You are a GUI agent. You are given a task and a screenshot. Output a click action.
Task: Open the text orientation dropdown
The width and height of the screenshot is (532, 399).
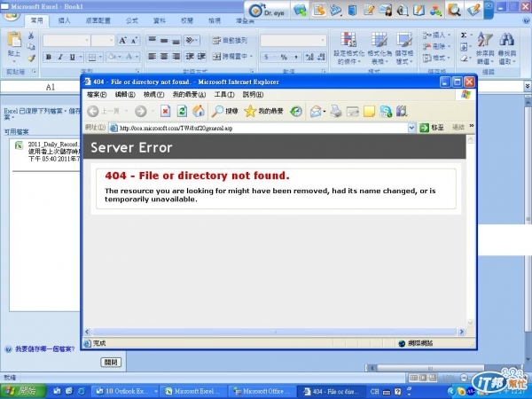pos(192,41)
